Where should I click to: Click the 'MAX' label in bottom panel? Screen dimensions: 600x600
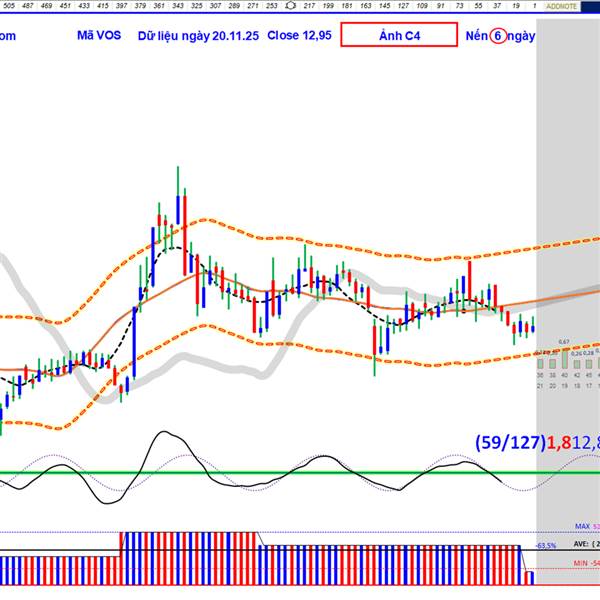click(582, 527)
